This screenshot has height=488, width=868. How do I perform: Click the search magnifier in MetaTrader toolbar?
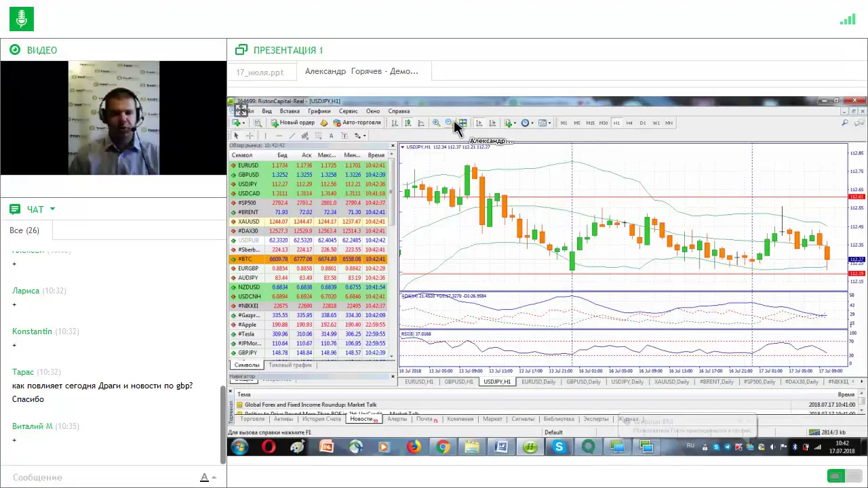[845, 123]
